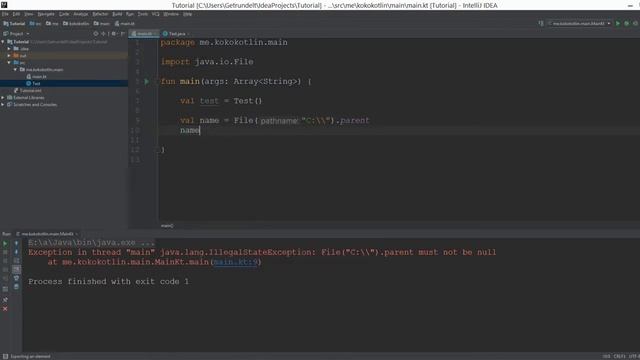Select main.kt in the project tree
The image size is (640, 360).
[x=36, y=76]
